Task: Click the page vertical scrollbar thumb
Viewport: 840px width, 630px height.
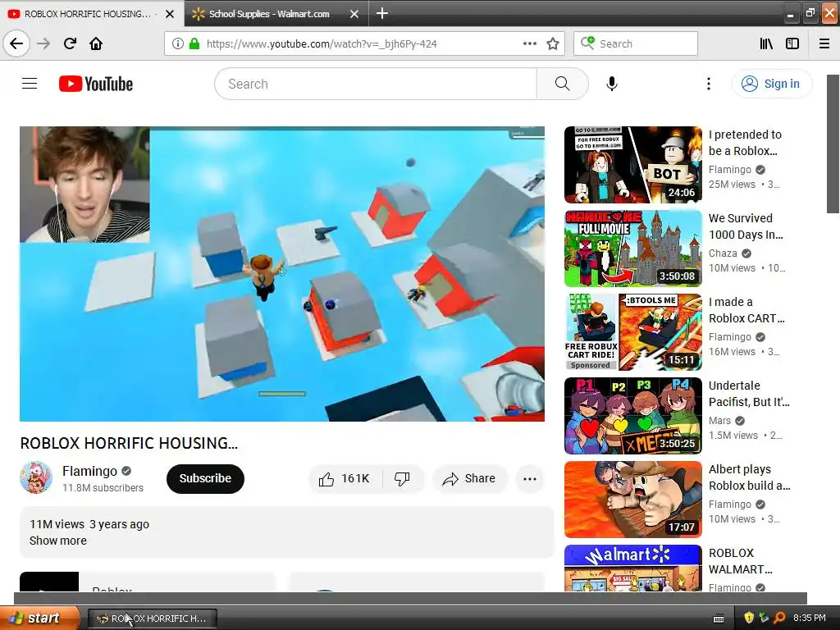Action: [833, 144]
